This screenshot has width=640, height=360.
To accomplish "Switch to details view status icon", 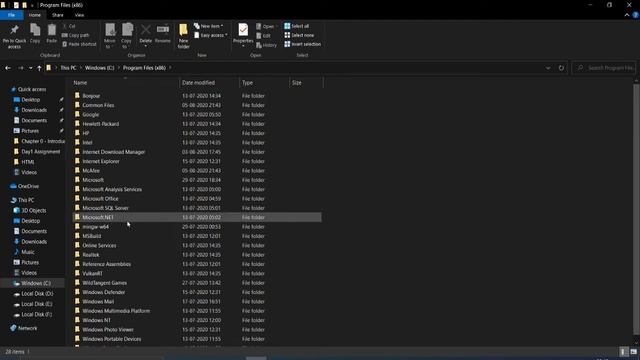I will pyautogui.click(x=623, y=351).
